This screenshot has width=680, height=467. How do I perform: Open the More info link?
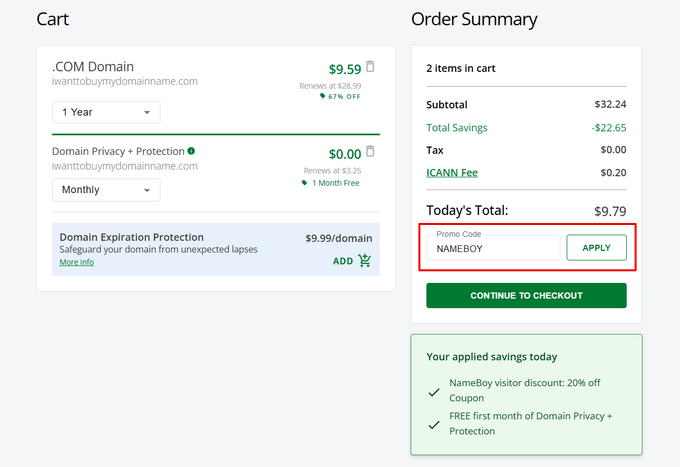[76, 262]
